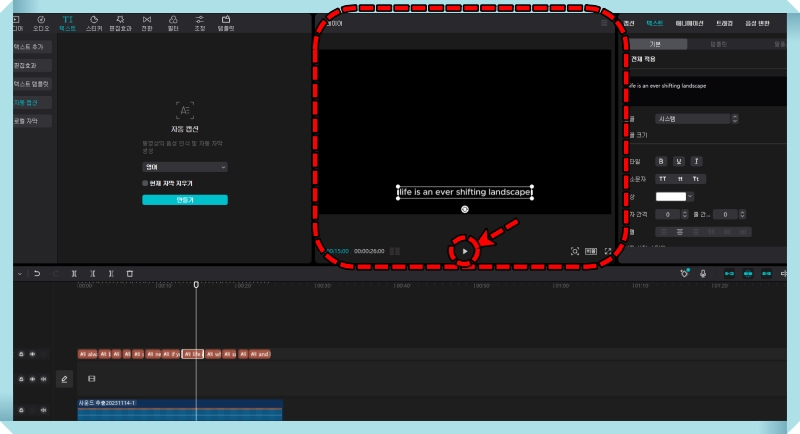Set text case to all lowercase tt
800x434 pixels.
coord(680,179)
